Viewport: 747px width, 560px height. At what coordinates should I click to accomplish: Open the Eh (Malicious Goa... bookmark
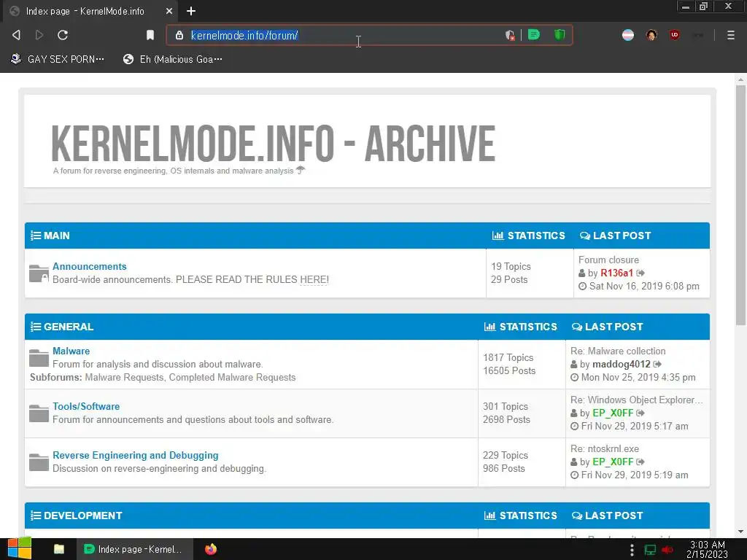coord(172,59)
